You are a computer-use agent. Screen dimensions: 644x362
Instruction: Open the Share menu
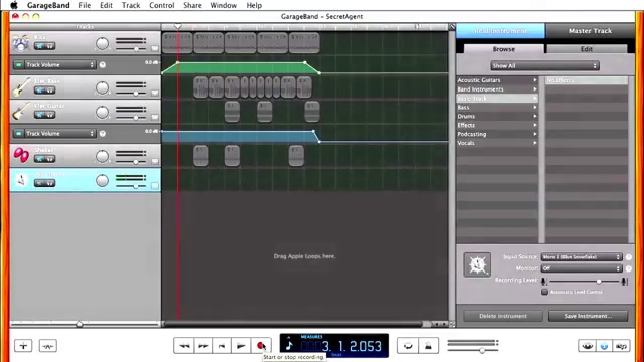coord(192,6)
